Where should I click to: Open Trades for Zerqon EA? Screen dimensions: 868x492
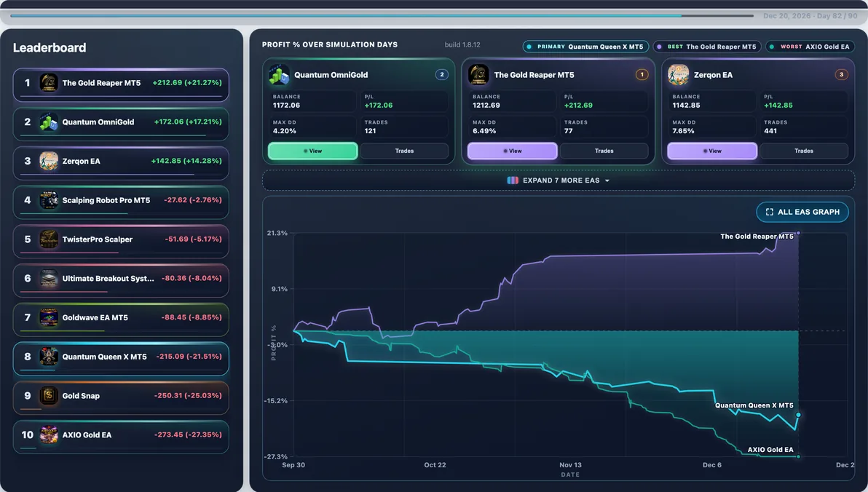(x=804, y=151)
